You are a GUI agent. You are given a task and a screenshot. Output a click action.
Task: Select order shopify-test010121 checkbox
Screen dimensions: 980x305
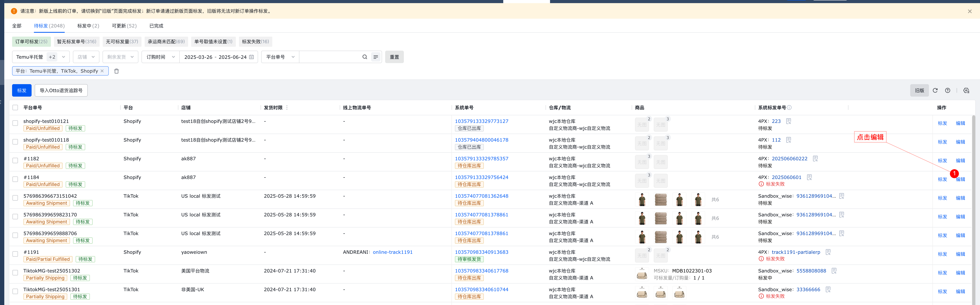click(15, 123)
